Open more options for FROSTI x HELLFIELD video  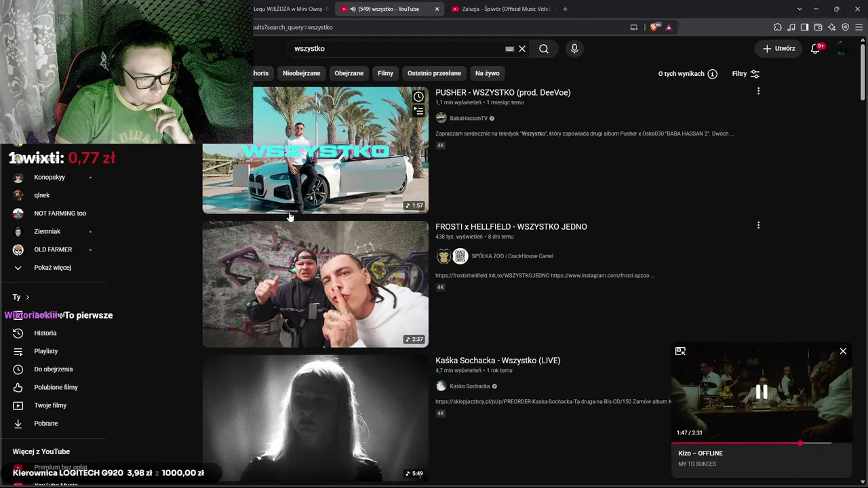(758, 225)
